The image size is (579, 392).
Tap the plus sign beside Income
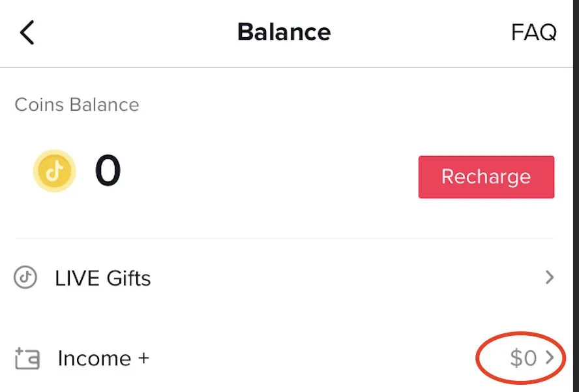click(143, 358)
